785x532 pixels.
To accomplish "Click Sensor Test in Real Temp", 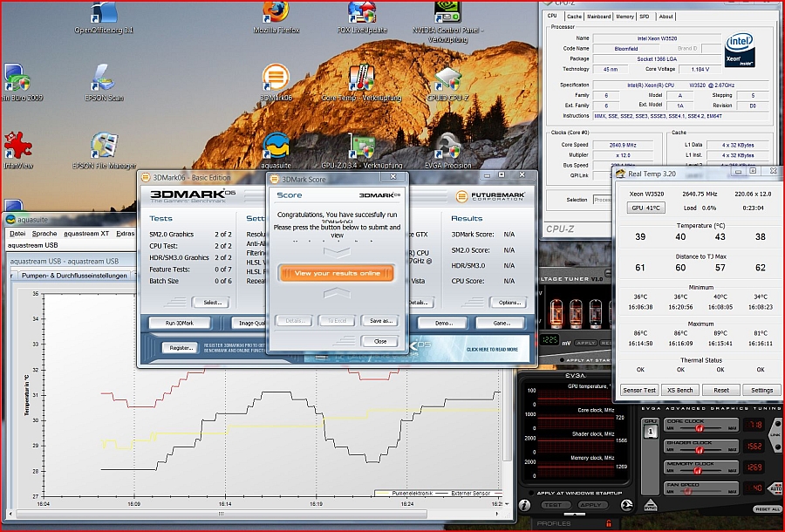I will (x=638, y=390).
